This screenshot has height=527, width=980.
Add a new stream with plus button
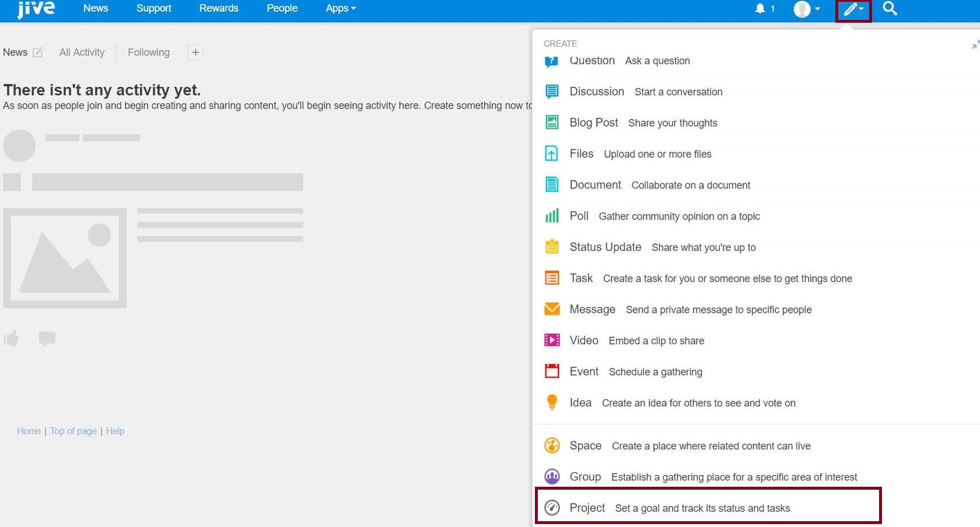tap(195, 53)
